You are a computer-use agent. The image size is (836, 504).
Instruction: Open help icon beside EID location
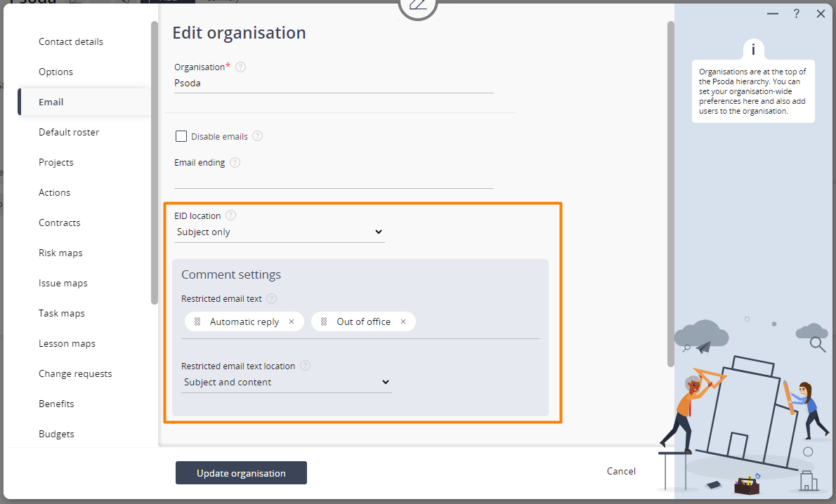pos(230,215)
